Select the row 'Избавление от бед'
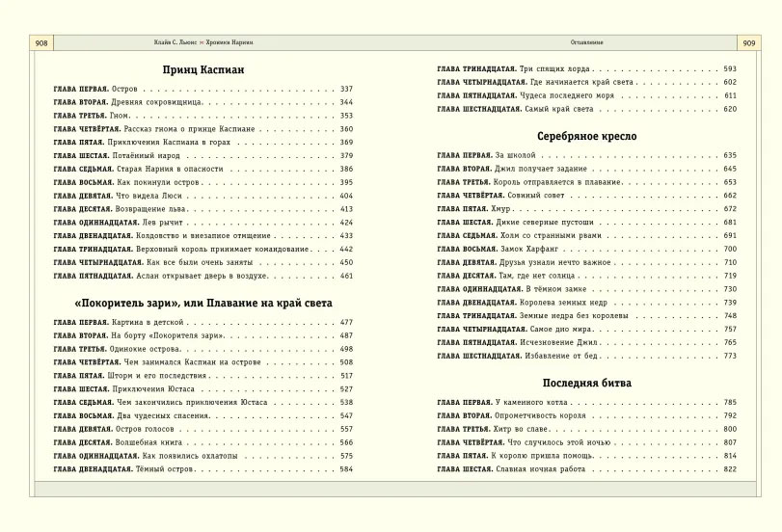 click(587, 356)
